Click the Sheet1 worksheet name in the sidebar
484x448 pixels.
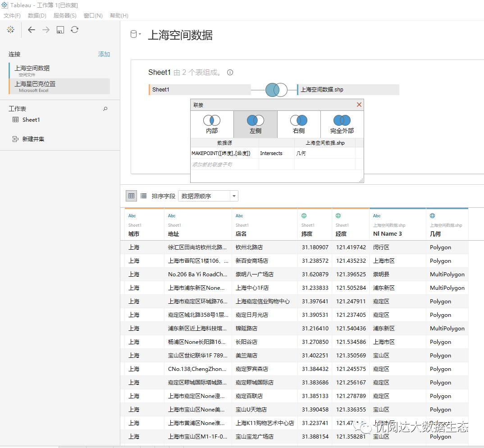point(31,119)
